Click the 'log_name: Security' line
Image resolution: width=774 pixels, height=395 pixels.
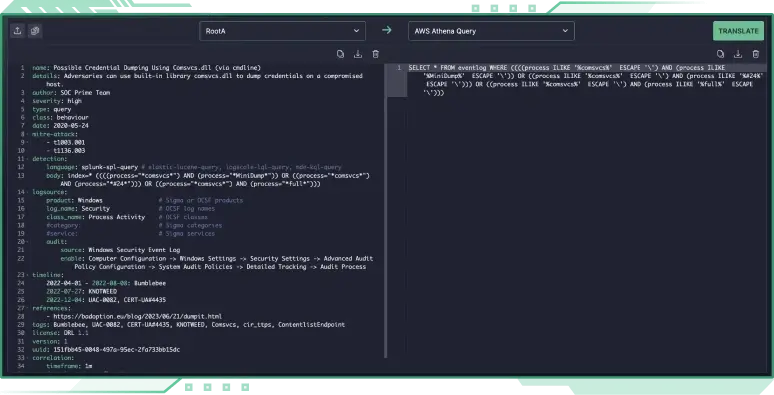coord(78,209)
